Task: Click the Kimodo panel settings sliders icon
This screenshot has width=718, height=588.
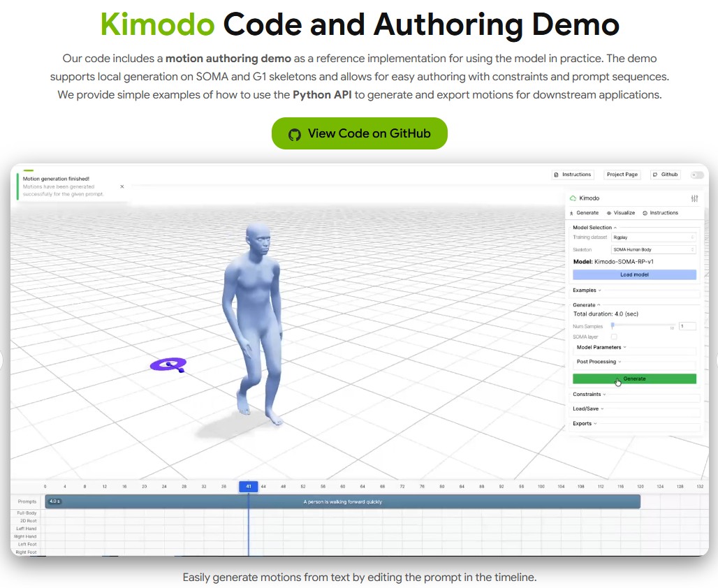Action: [x=694, y=198]
